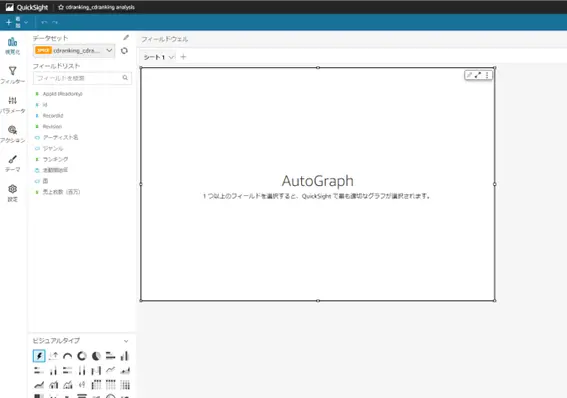The image size is (567, 398).
Task: Select the AutoGraph visual placeholder
Action: click(318, 184)
